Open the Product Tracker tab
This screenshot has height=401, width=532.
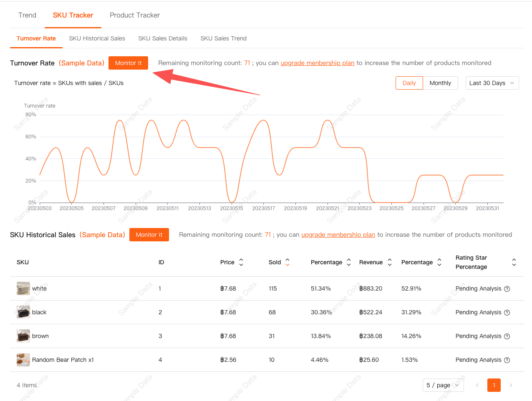pos(135,15)
